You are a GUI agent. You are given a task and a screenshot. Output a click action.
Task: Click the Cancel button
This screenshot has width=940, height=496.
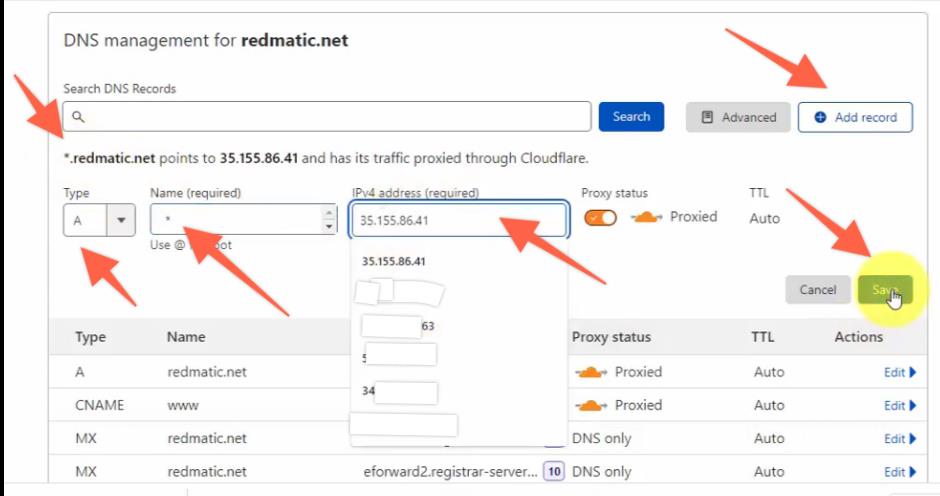tap(817, 290)
